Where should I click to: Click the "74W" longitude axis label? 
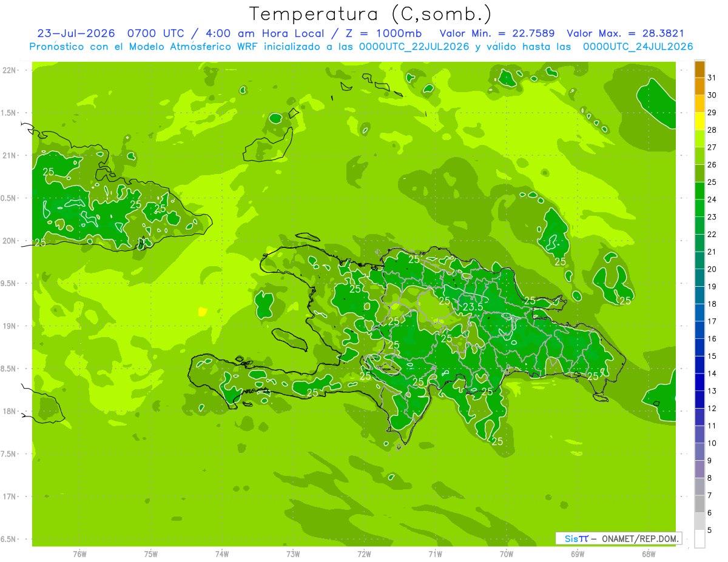[x=222, y=554]
